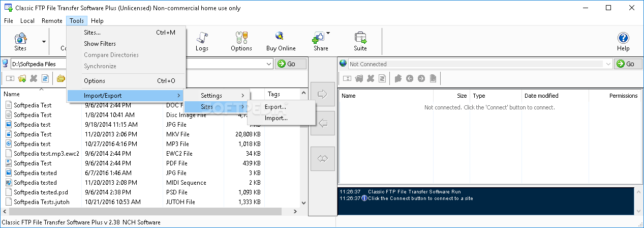The image size is (644, 228).
Task: Sort remote list by Date modified
Action: point(555,95)
